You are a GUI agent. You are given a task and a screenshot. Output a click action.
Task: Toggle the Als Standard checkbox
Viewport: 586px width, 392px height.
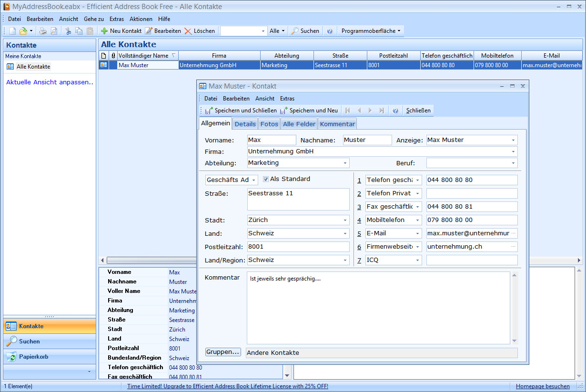pyautogui.click(x=266, y=179)
